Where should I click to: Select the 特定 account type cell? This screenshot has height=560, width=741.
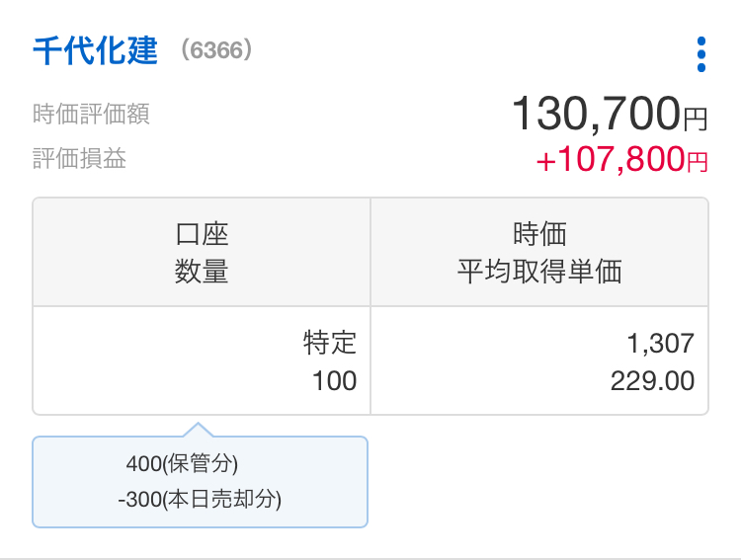[330, 344]
